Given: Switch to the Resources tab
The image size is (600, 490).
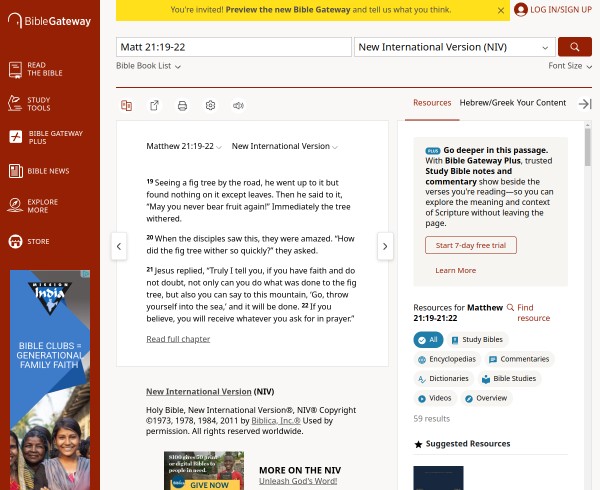Looking at the screenshot, I should (x=432, y=103).
